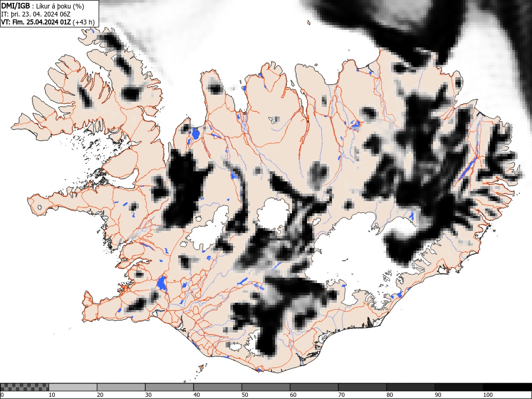Click the legend label '10'
Viewport: 532px width, 399px height.
coord(52,395)
